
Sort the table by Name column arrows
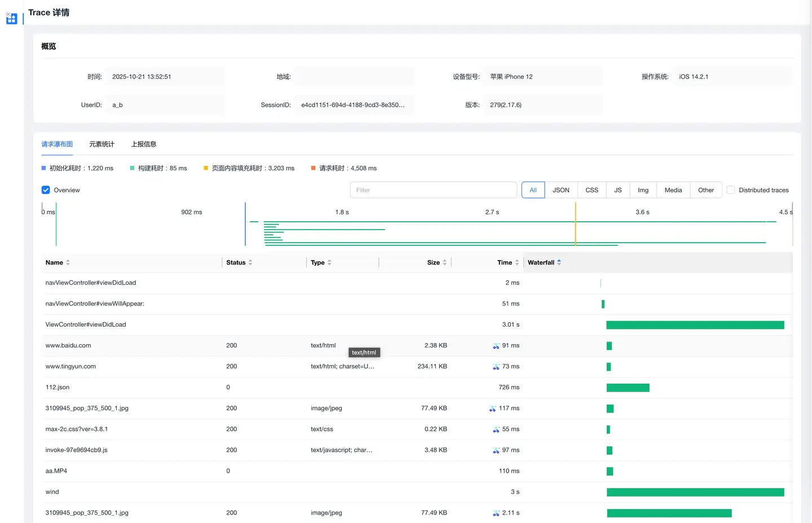pyautogui.click(x=68, y=262)
